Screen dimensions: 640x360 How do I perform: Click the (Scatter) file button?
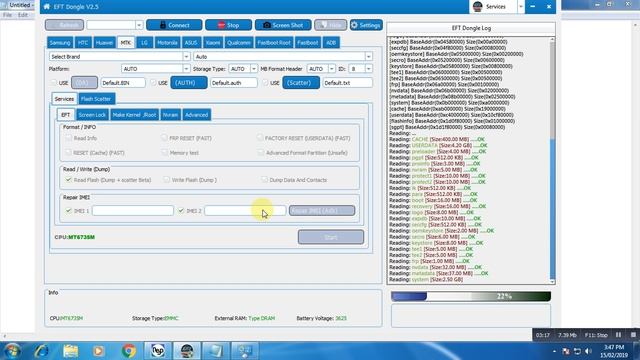click(x=301, y=82)
